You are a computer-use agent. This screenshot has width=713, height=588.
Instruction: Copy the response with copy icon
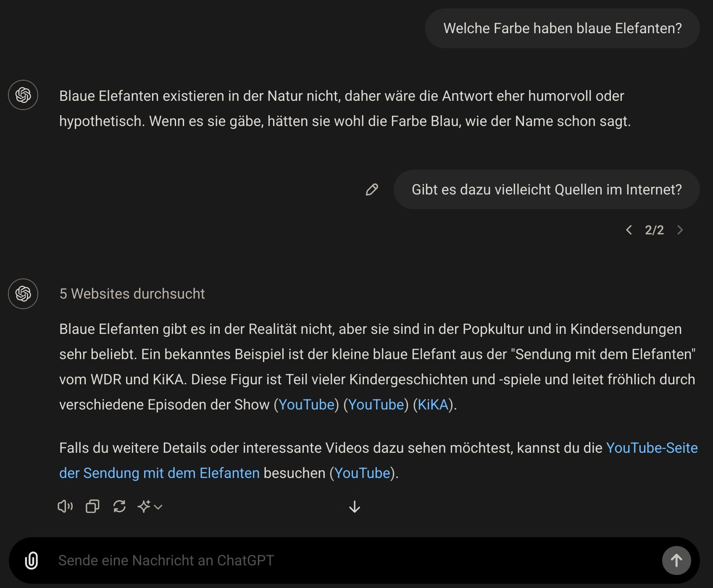[x=92, y=507]
